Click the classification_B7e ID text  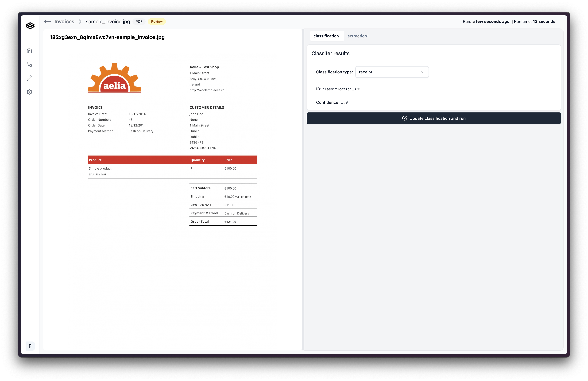[x=341, y=89]
